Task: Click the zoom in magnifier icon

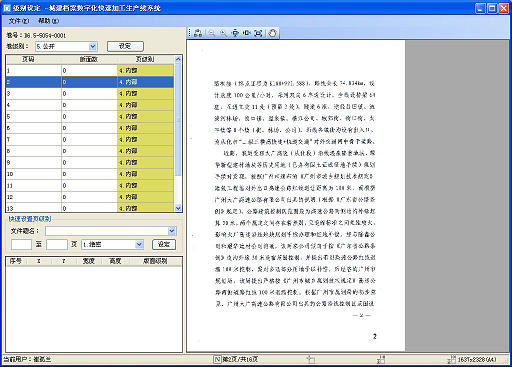Action: point(223,33)
